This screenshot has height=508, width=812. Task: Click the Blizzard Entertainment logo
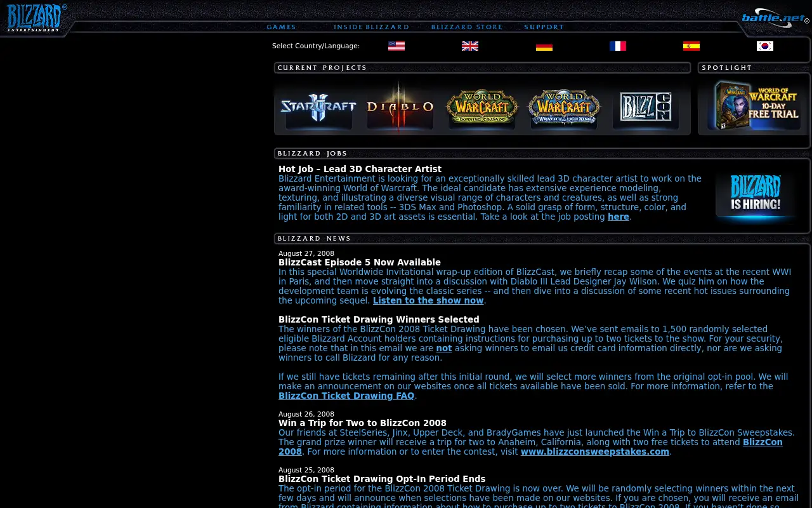pyautogui.click(x=36, y=17)
